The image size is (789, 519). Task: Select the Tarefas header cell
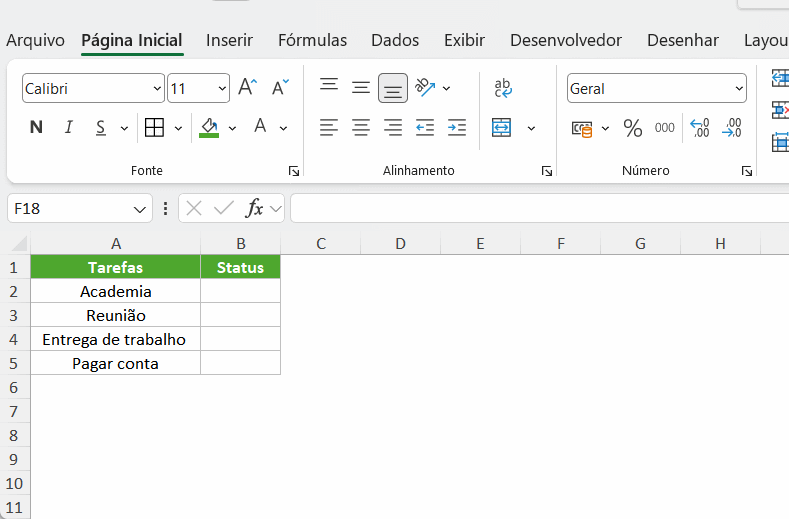click(115, 267)
